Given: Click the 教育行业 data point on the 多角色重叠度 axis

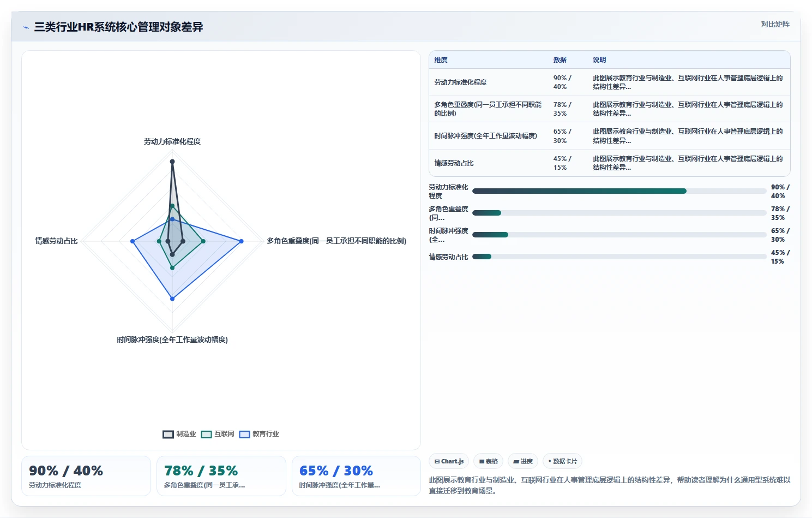Looking at the screenshot, I should [x=242, y=241].
